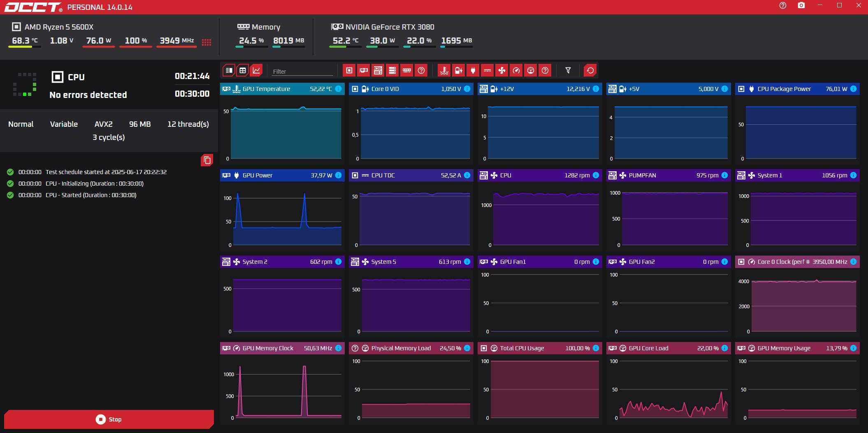
Task: Click the NVIDIA GeForce RTX 3080 summary
Action: [x=383, y=27]
